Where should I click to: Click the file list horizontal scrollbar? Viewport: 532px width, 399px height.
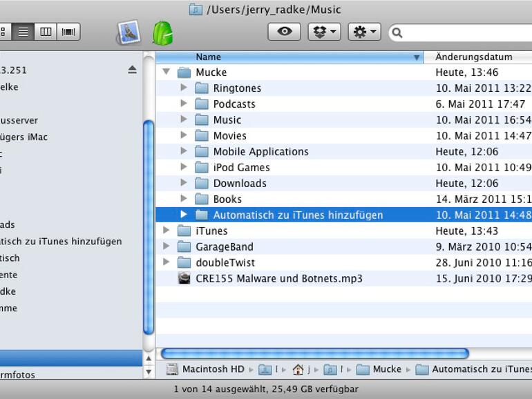(315, 353)
